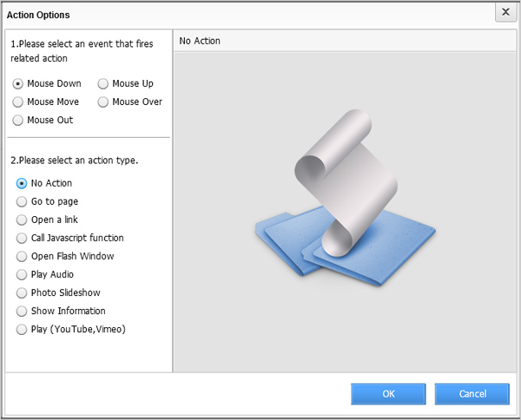Choose the Mouse Up event option

coord(103,84)
